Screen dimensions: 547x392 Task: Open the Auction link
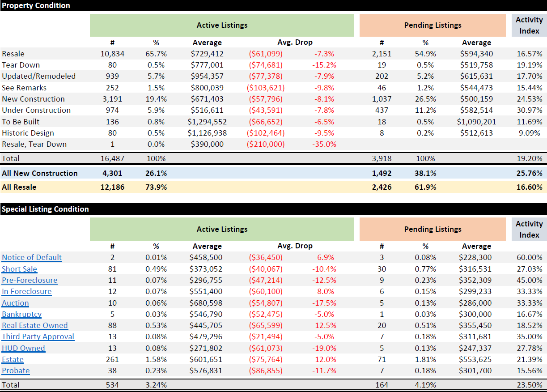(15, 303)
